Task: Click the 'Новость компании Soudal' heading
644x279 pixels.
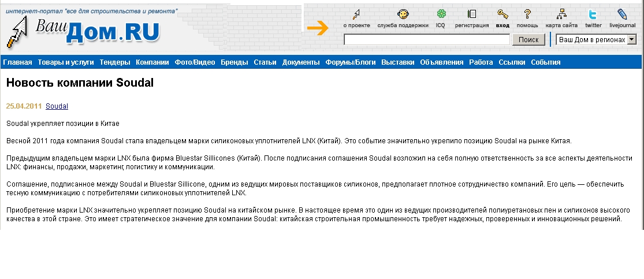Action: coord(80,83)
